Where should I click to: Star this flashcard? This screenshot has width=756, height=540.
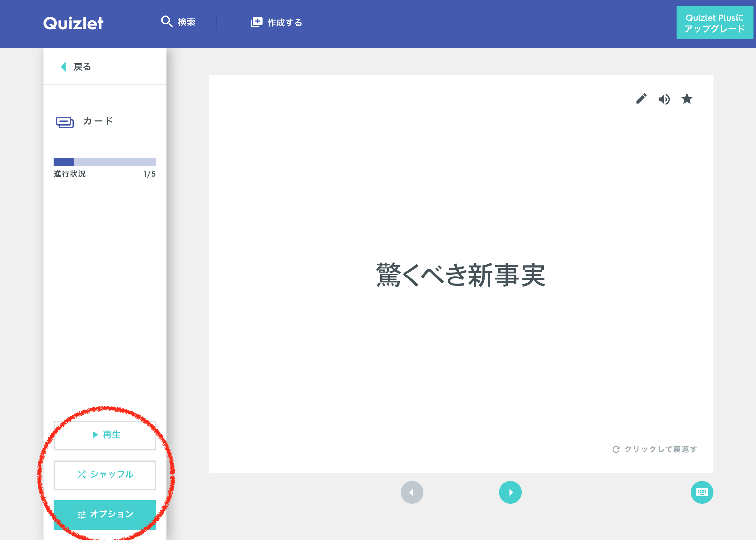tap(687, 99)
